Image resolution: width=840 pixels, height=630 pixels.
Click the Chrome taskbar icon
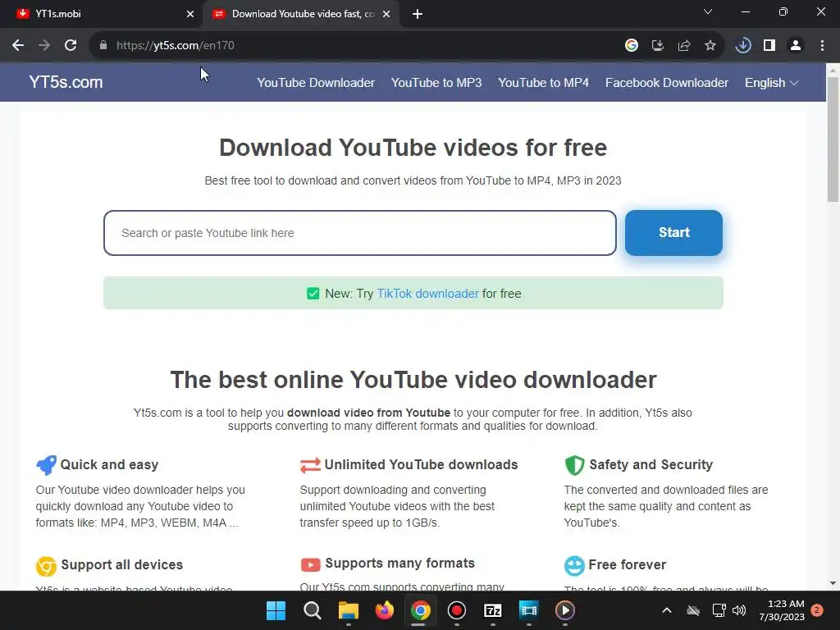[421, 610]
